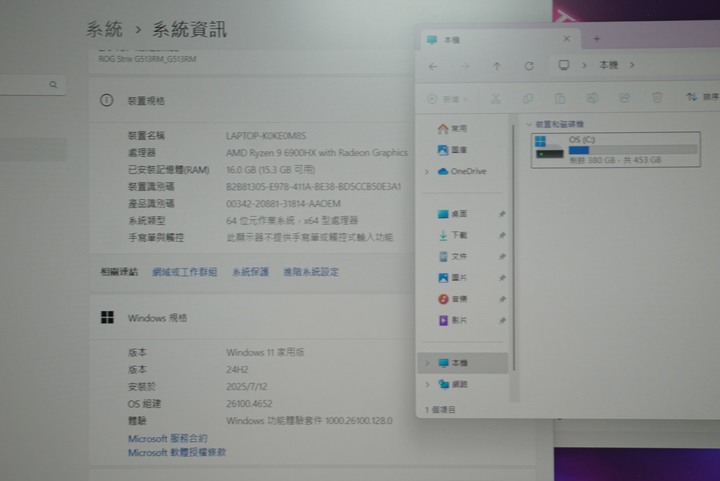Open Downloads in Explorer quick access
Viewport: 720px width, 481px height.
[x=452, y=235]
